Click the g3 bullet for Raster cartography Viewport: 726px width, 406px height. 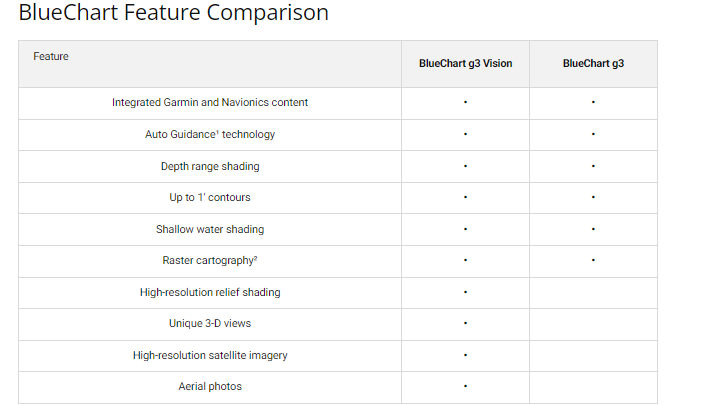[x=593, y=261]
